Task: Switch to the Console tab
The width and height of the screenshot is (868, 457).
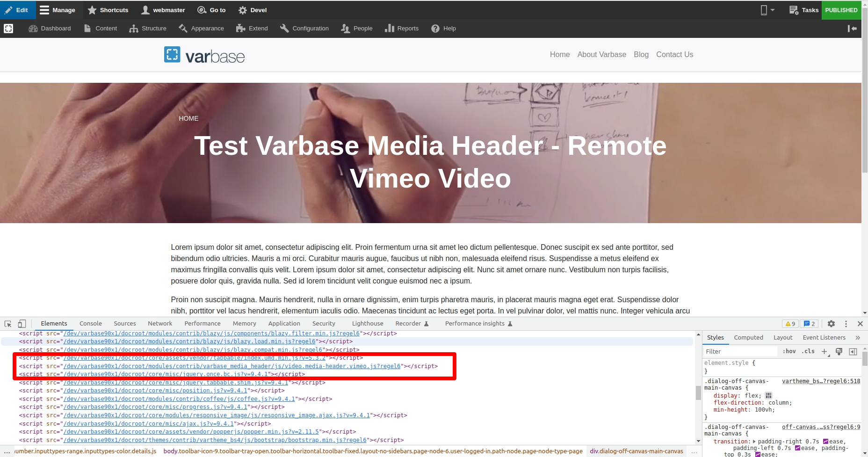Action: (91, 324)
